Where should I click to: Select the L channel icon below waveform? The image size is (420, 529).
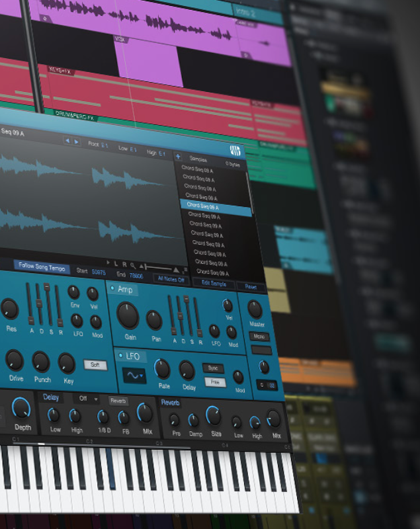point(116,263)
